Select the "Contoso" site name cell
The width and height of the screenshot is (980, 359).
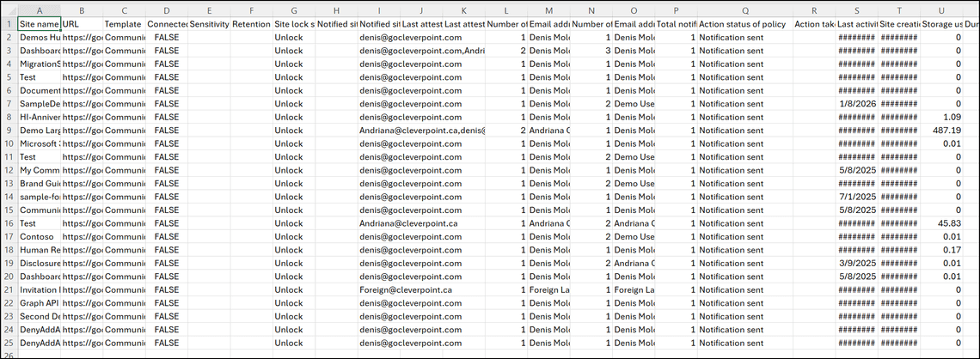(39, 236)
